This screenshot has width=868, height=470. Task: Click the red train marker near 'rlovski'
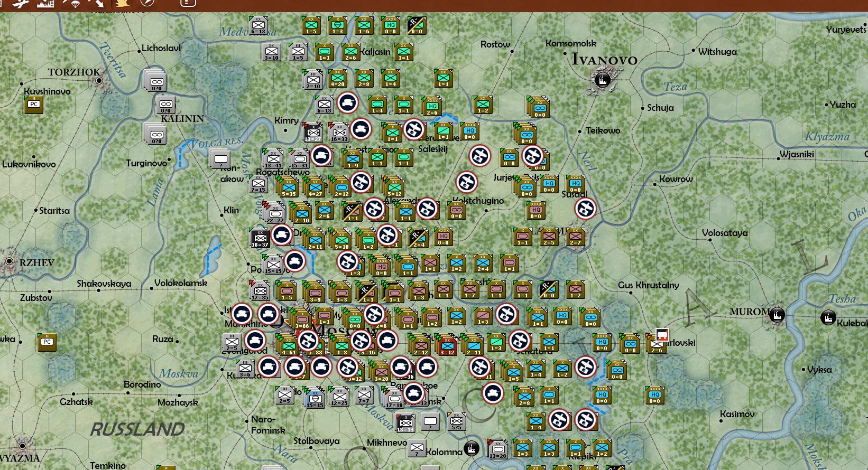(662, 334)
